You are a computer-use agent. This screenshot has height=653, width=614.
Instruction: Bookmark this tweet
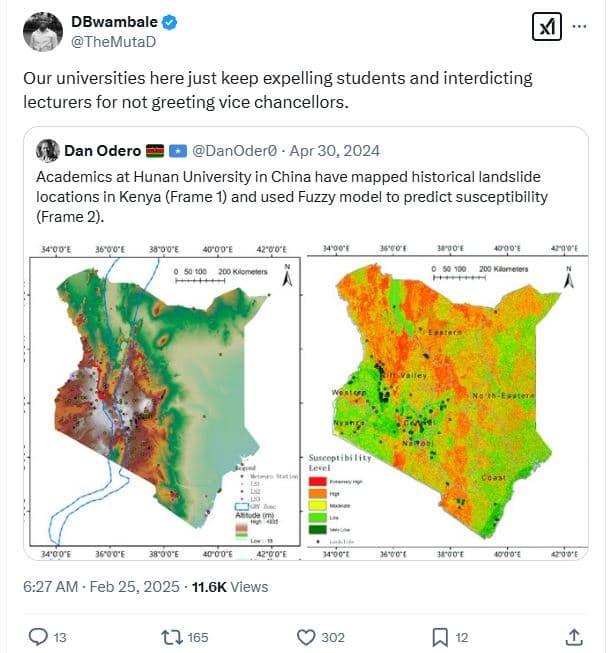click(439, 636)
